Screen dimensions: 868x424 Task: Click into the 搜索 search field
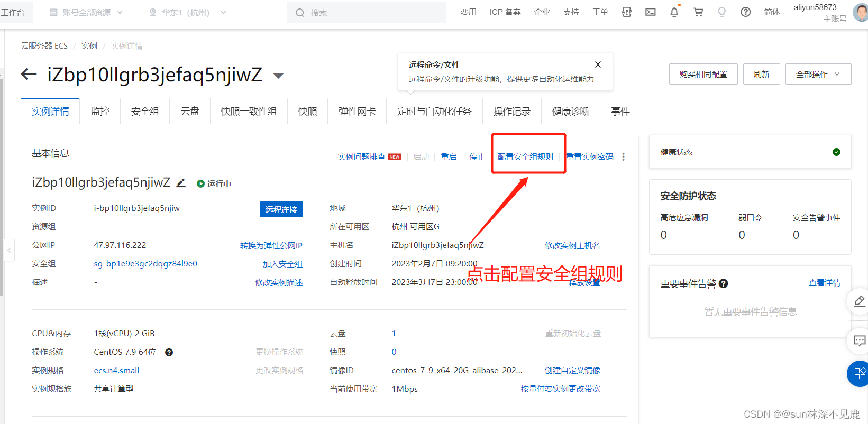pyautogui.click(x=367, y=12)
